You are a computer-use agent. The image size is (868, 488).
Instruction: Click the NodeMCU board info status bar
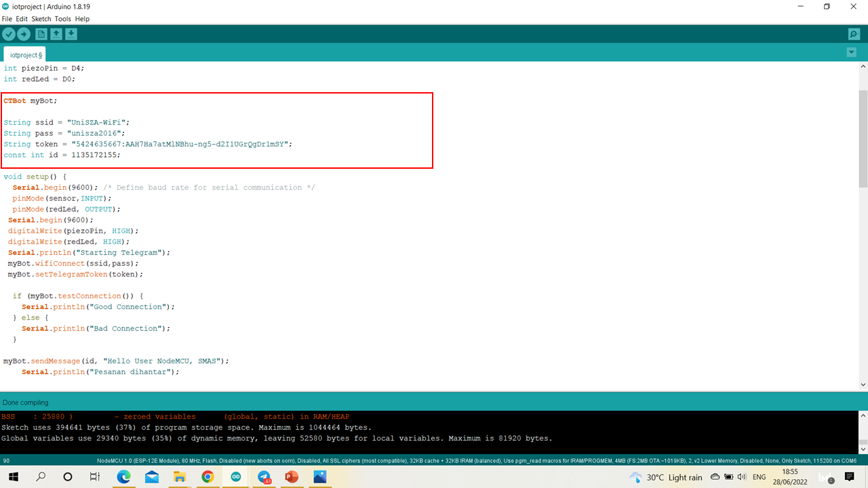coord(477,461)
